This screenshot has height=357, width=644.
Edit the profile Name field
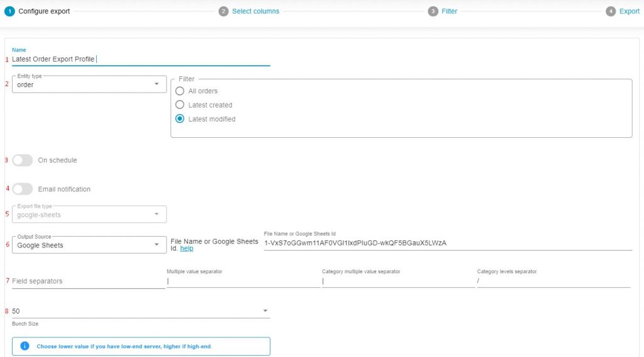[x=141, y=59]
